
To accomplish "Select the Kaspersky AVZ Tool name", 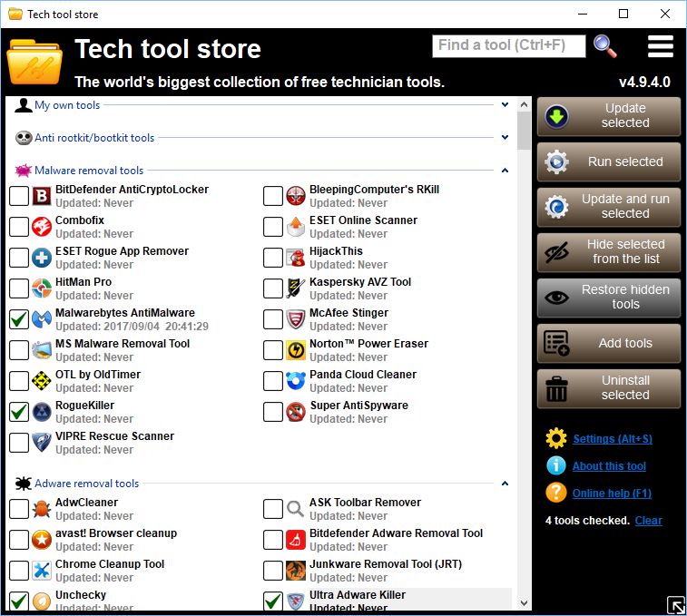I will click(x=360, y=282).
